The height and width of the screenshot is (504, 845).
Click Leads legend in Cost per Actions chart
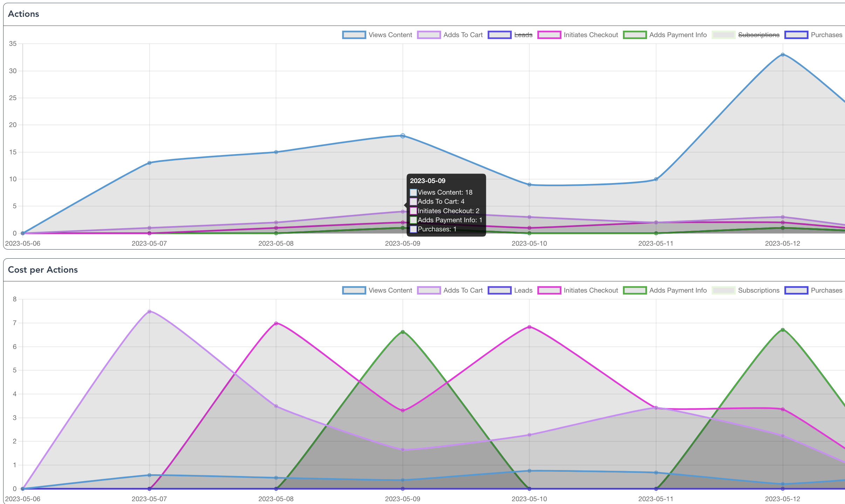(x=523, y=290)
